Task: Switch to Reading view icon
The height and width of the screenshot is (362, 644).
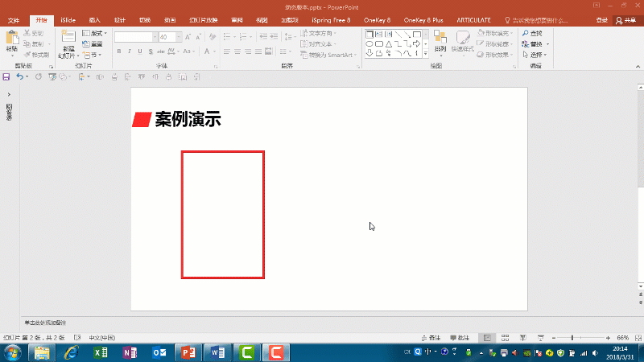Action: (x=522, y=338)
